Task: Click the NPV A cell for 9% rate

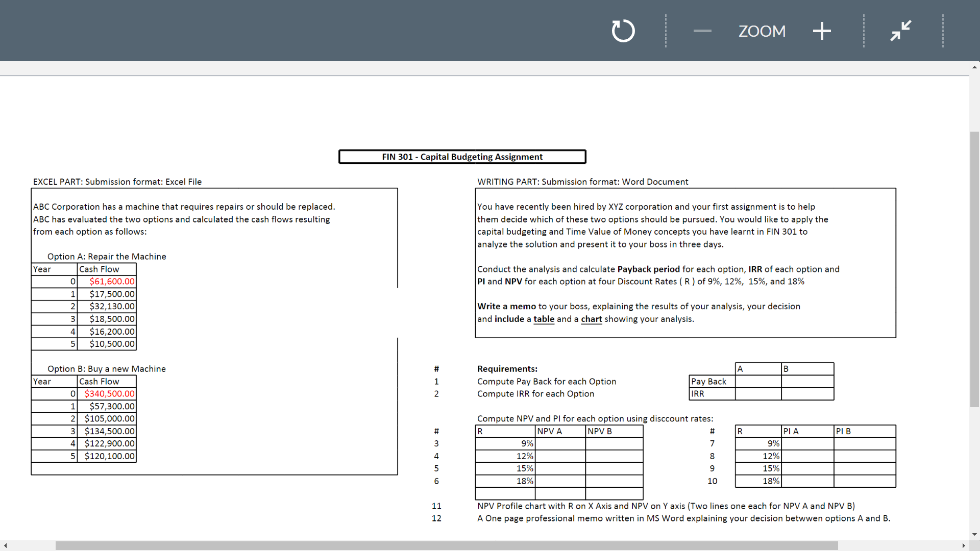Action: 560,443
